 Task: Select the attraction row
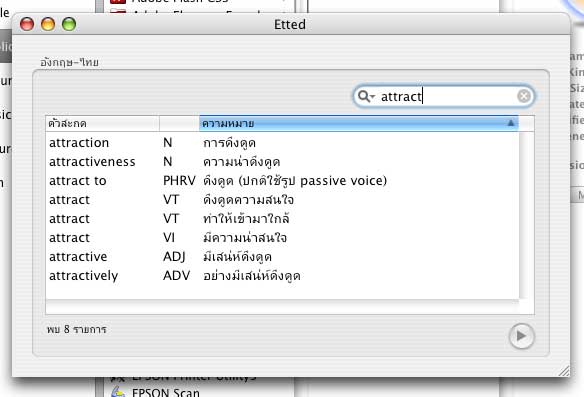pyautogui.click(x=282, y=143)
